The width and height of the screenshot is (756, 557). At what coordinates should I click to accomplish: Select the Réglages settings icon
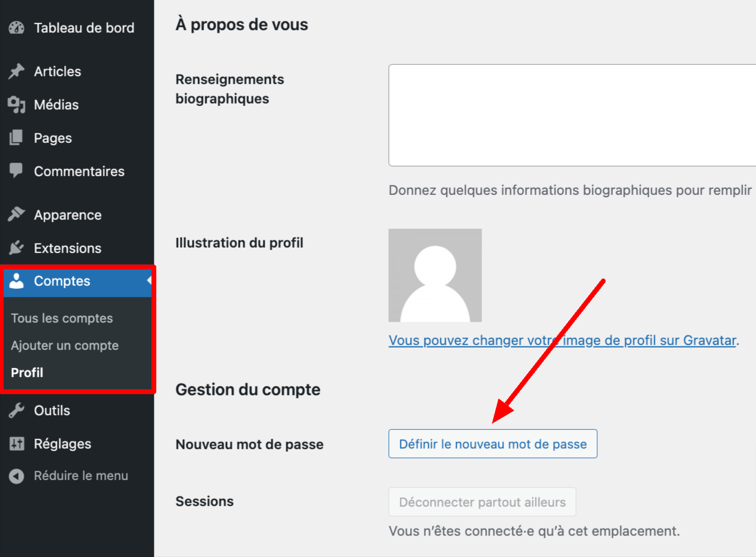coord(15,443)
